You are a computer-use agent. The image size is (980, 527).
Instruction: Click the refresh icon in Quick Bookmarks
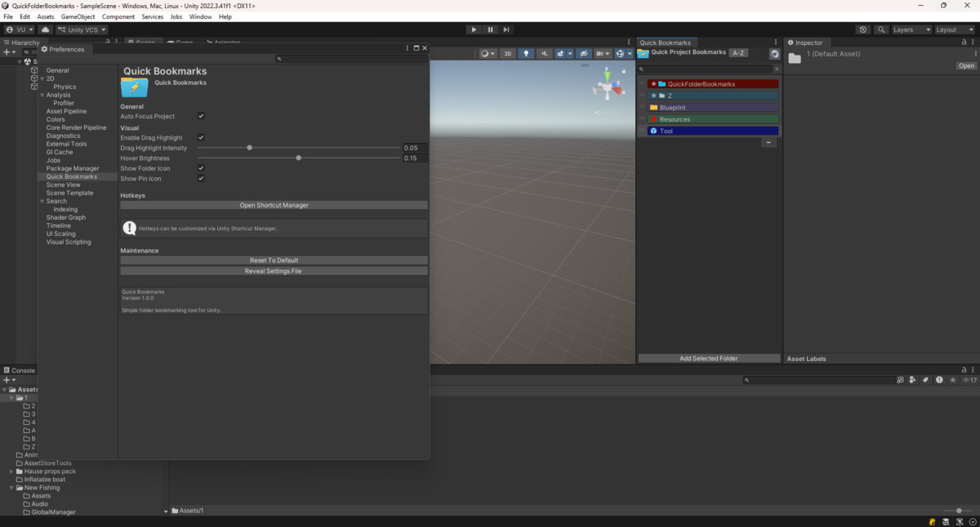click(x=774, y=54)
